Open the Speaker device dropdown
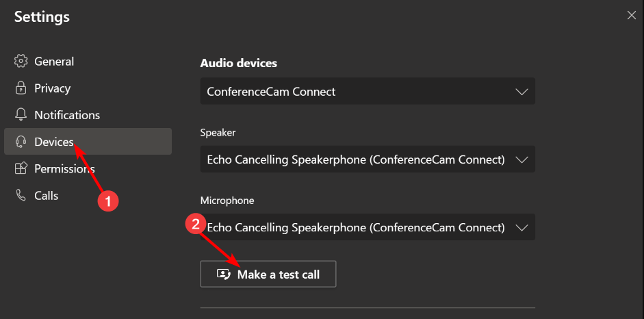The image size is (644, 319). point(368,159)
